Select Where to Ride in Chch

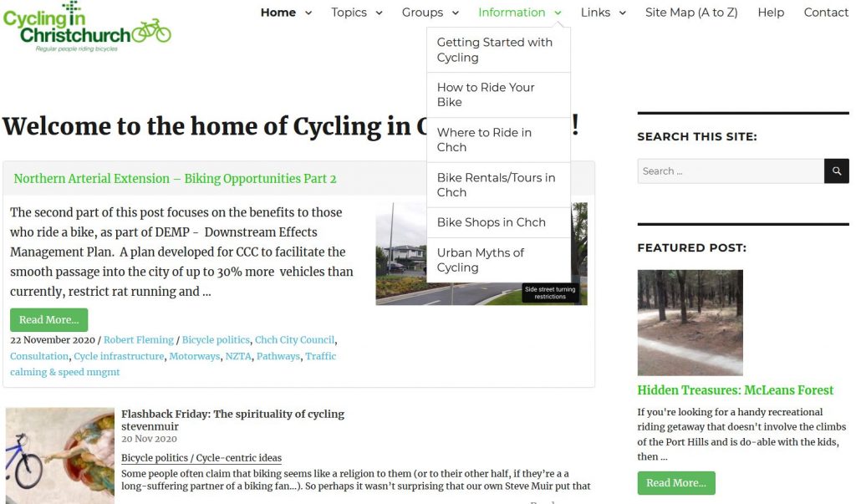pos(498,140)
